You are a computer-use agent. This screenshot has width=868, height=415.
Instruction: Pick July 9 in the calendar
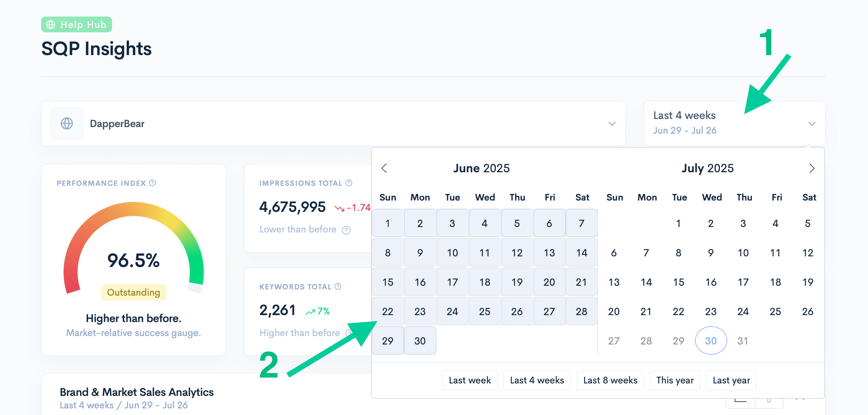point(711,253)
